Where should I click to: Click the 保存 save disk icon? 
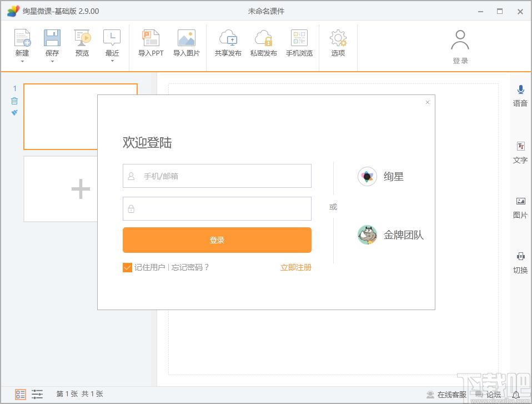(52, 37)
